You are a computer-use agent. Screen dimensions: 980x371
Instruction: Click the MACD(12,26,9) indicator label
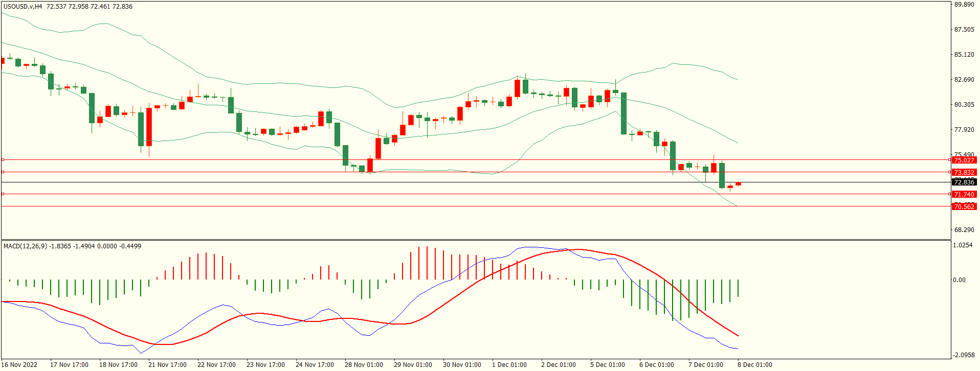click(26, 246)
